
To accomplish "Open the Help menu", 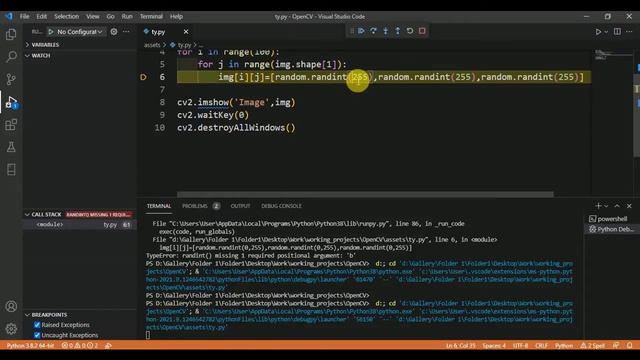I will tap(176, 16).
